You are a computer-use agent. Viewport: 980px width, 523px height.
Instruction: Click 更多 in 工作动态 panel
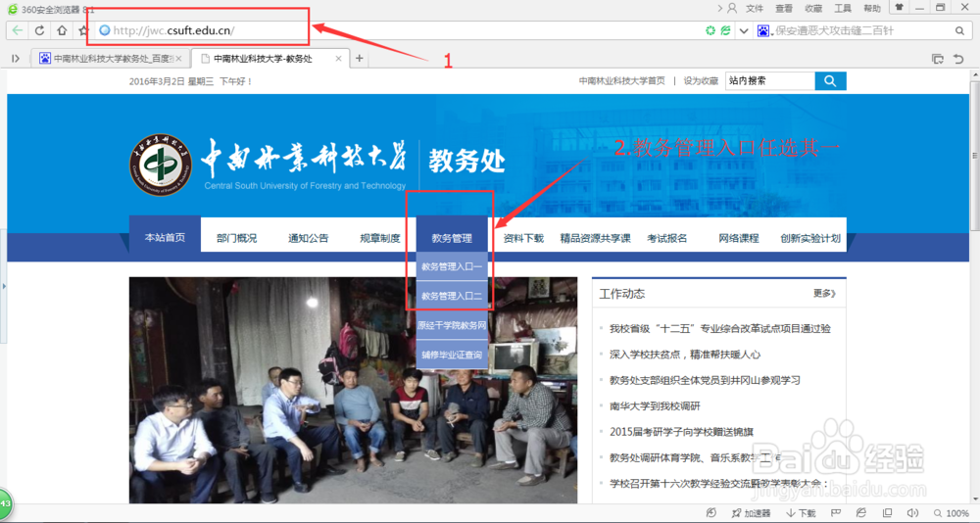coord(824,293)
